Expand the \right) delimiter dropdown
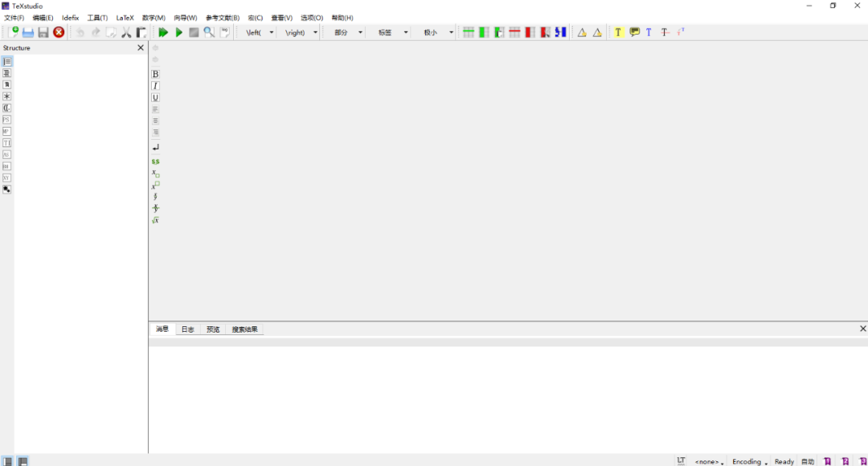The width and height of the screenshot is (868, 466). [315, 33]
